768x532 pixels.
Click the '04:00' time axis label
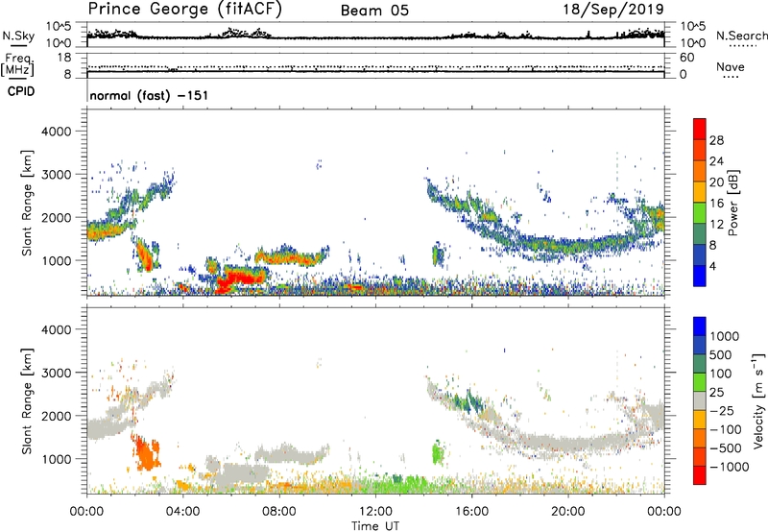point(183,511)
